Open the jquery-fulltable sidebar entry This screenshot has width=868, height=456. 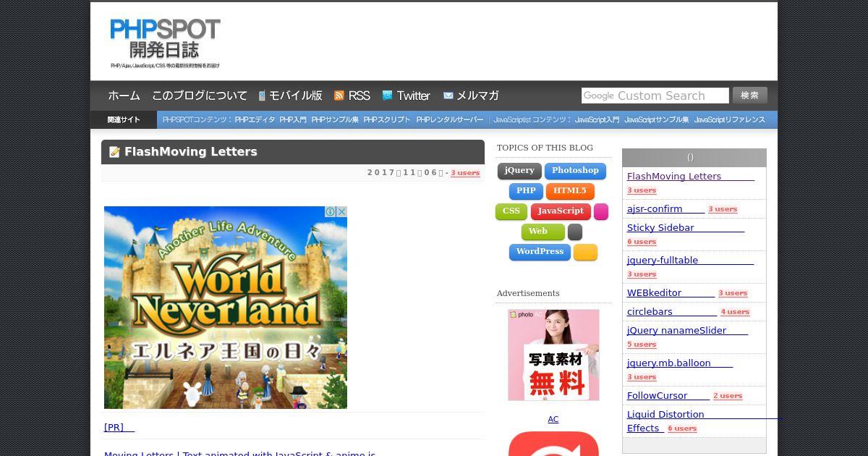(690, 260)
